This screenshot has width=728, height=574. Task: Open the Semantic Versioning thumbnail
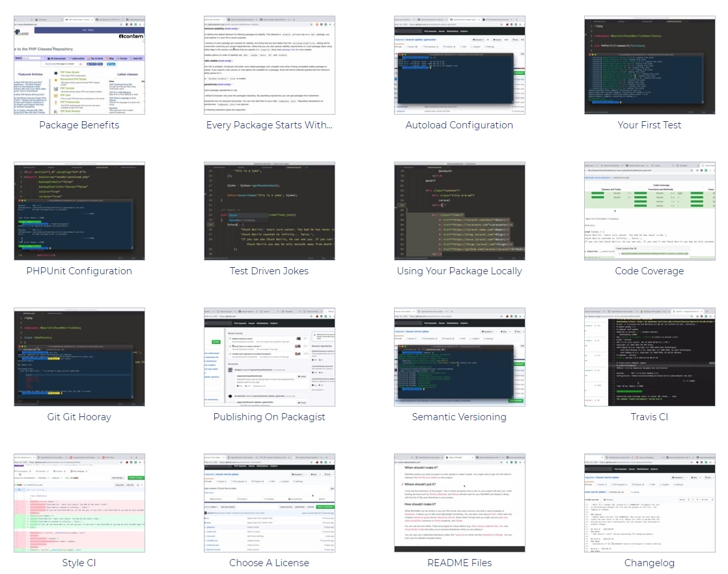pyautogui.click(x=460, y=356)
